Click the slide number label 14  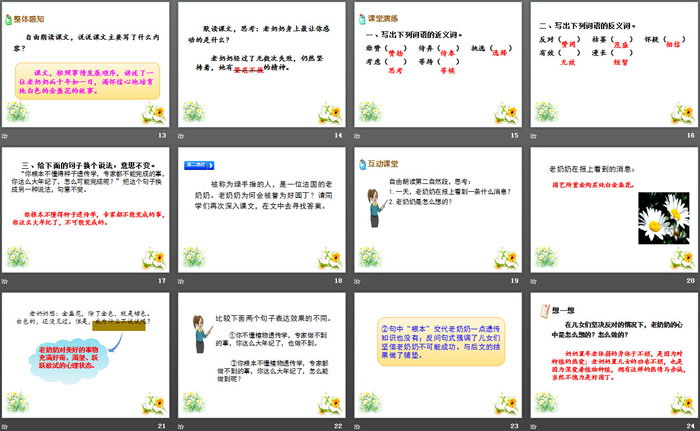pyautogui.click(x=338, y=135)
